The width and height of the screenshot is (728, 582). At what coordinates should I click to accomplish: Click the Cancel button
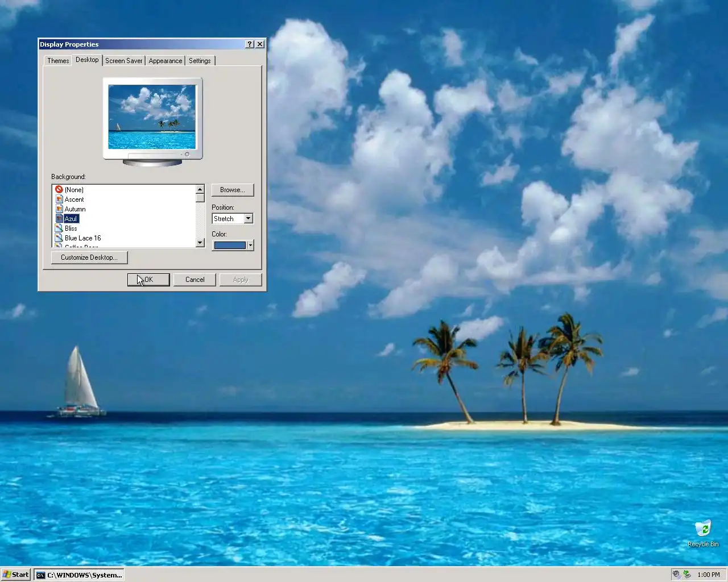point(195,280)
